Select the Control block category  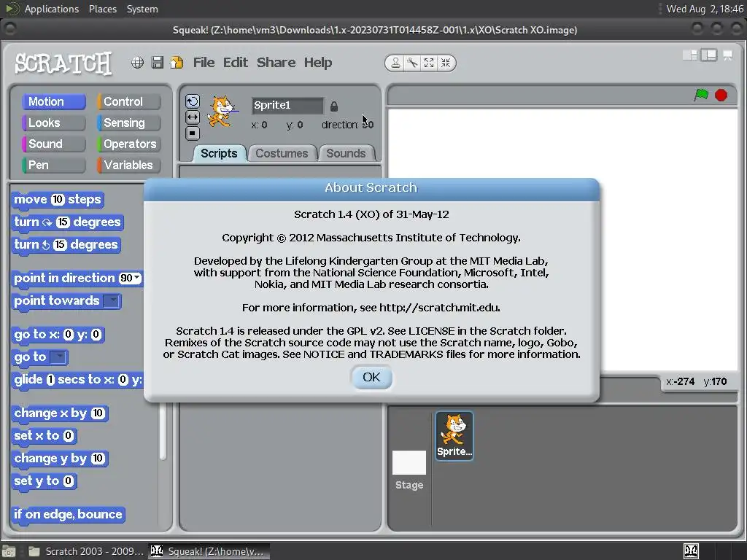click(x=128, y=101)
